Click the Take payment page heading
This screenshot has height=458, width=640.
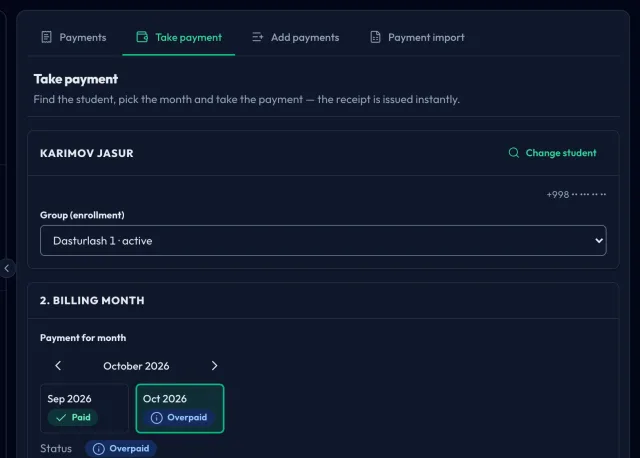tap(76, 79)
